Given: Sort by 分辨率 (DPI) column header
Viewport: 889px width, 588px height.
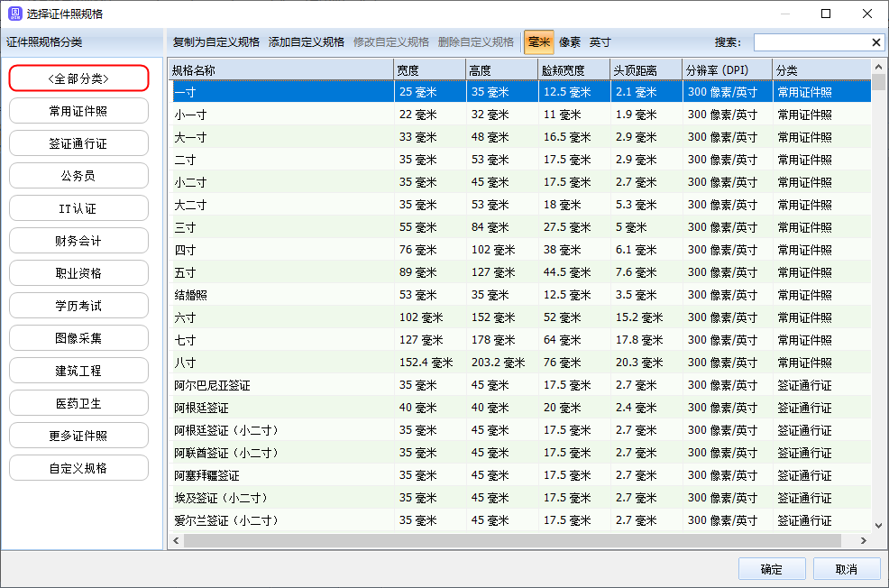Looking at the screenshot, I should click(726, 69).
